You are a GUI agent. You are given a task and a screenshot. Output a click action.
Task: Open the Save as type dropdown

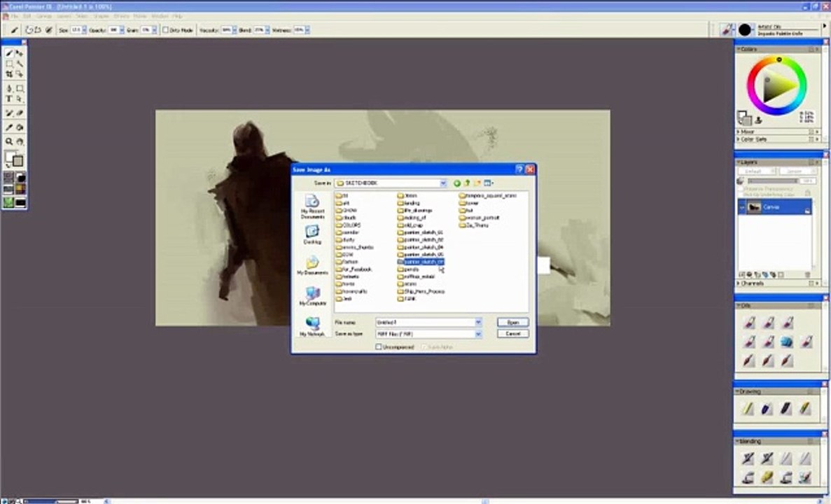(478, 334)
